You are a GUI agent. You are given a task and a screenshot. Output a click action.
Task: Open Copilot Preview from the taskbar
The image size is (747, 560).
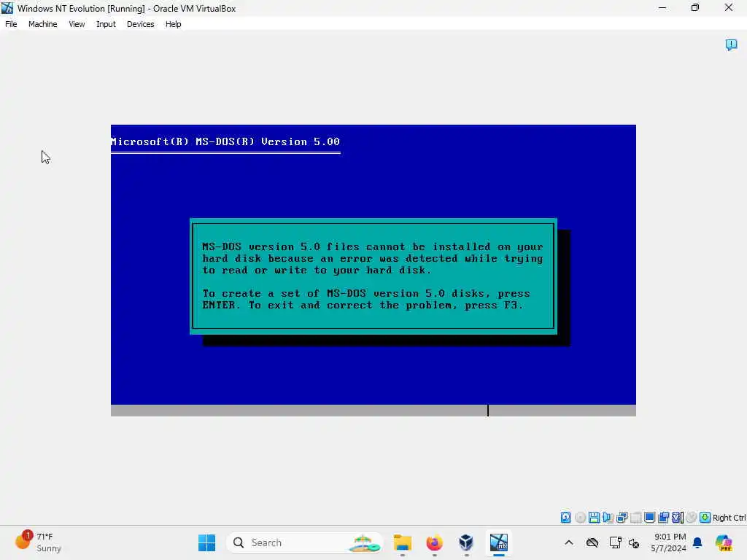point(724,542)
